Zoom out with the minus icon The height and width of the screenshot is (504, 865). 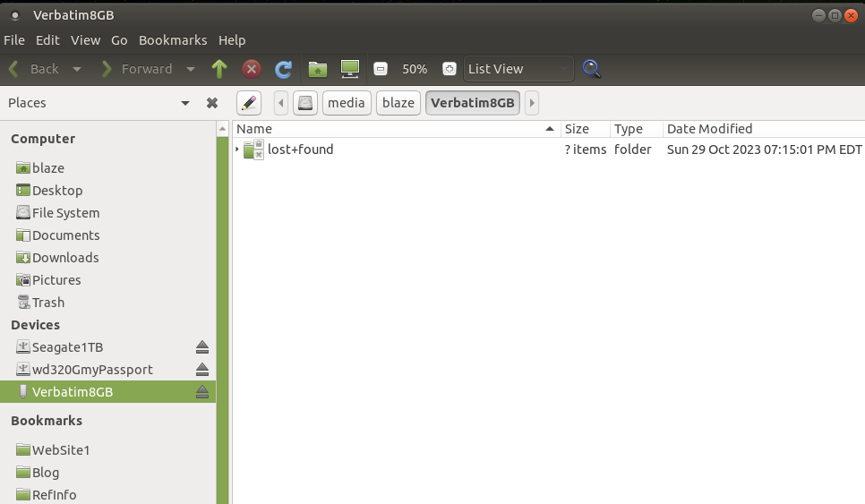click(x=381, y=69)
